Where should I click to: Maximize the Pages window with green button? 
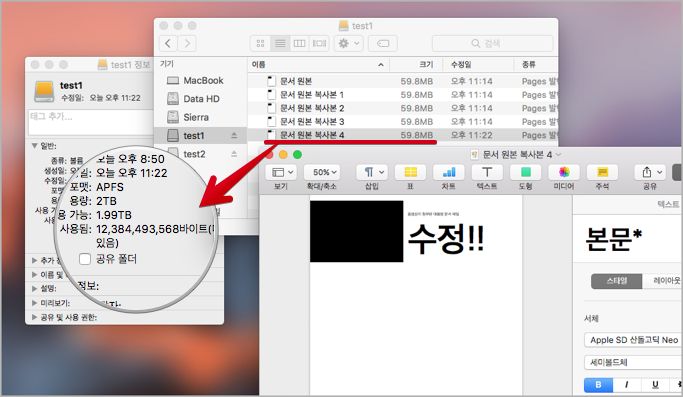298,155
